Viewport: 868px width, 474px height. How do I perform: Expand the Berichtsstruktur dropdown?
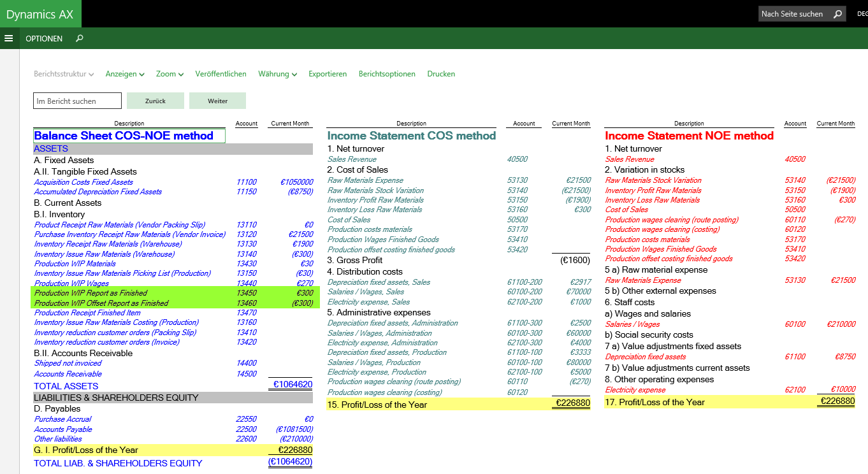click(x=64, y=74)
